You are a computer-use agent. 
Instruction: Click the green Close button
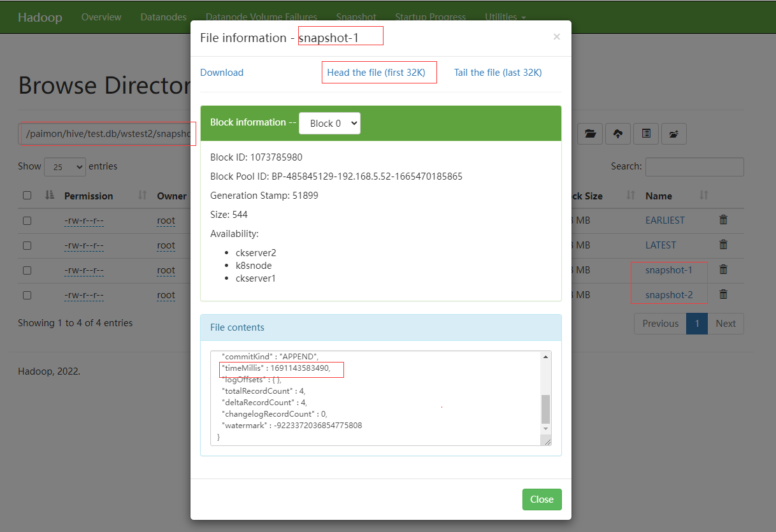click(542, 500)
